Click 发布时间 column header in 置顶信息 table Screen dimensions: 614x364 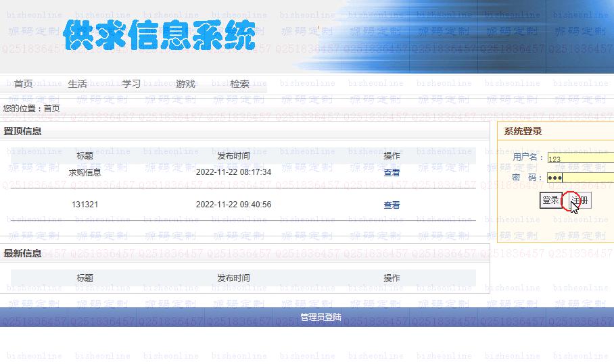234,155
